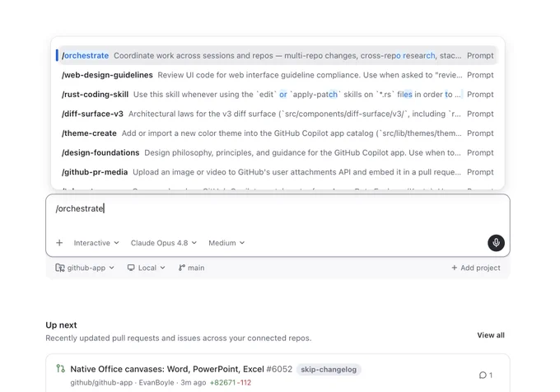Click the github-app project folder icon

click(59, 268)
